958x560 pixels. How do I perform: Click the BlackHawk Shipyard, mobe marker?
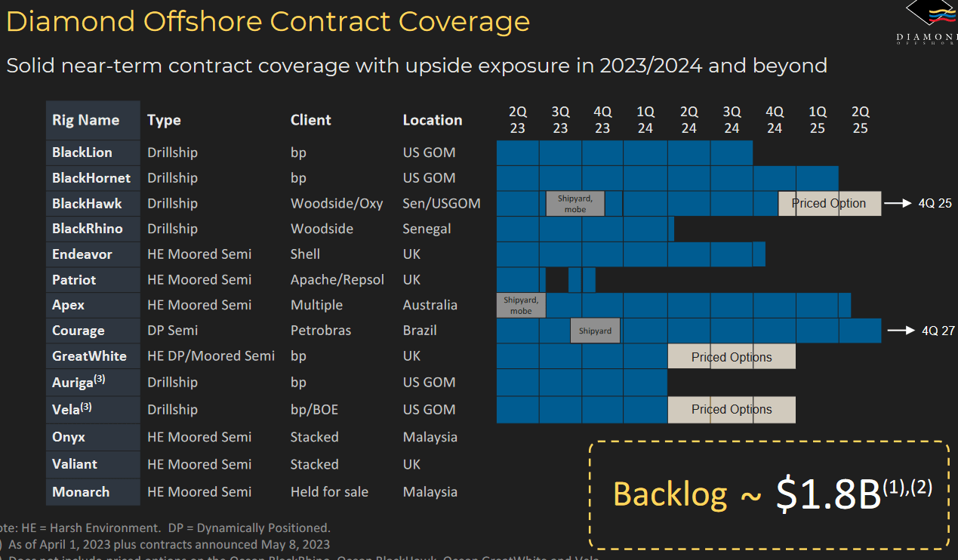click(x=574, y=203)
